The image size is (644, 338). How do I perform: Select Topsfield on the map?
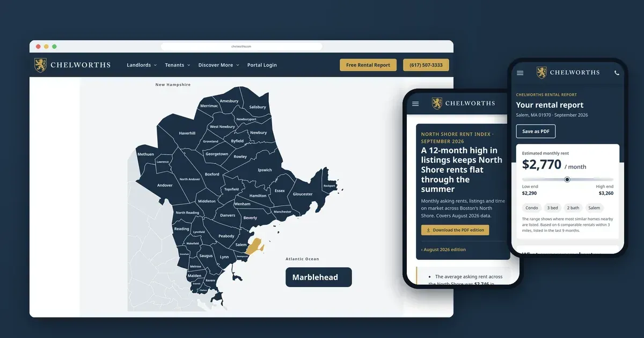(231, 189)
